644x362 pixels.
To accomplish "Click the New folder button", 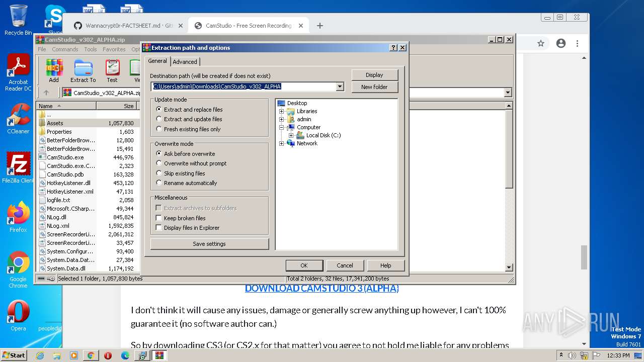I will (374, 87).
